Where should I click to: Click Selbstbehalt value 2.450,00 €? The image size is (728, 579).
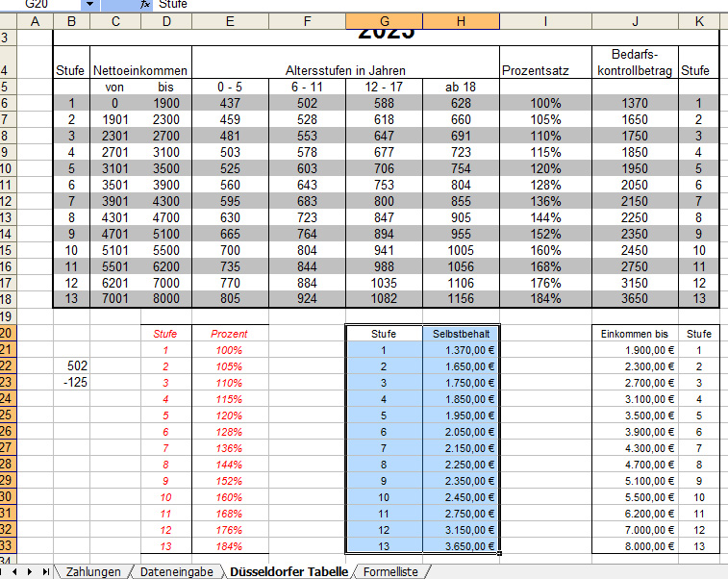pyautogui.click(x=461, y=497)
